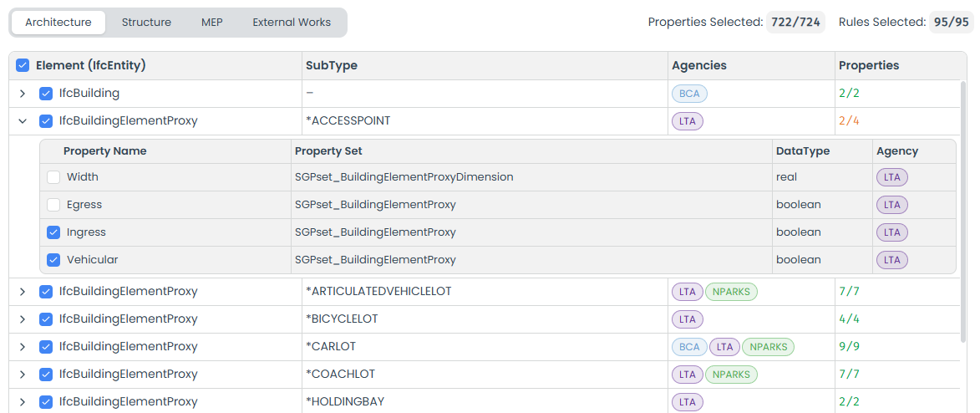Toggle the select-all Element (IfcEntity) checkbox
This screenshot has width=980, height=413.
pos(23,65)
